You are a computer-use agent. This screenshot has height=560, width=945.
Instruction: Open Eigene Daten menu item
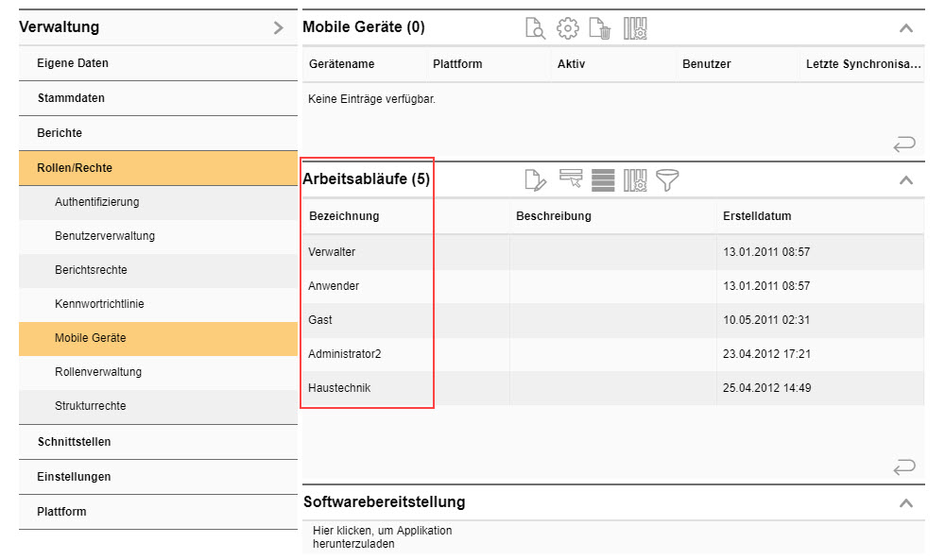[x=158, y=63]
